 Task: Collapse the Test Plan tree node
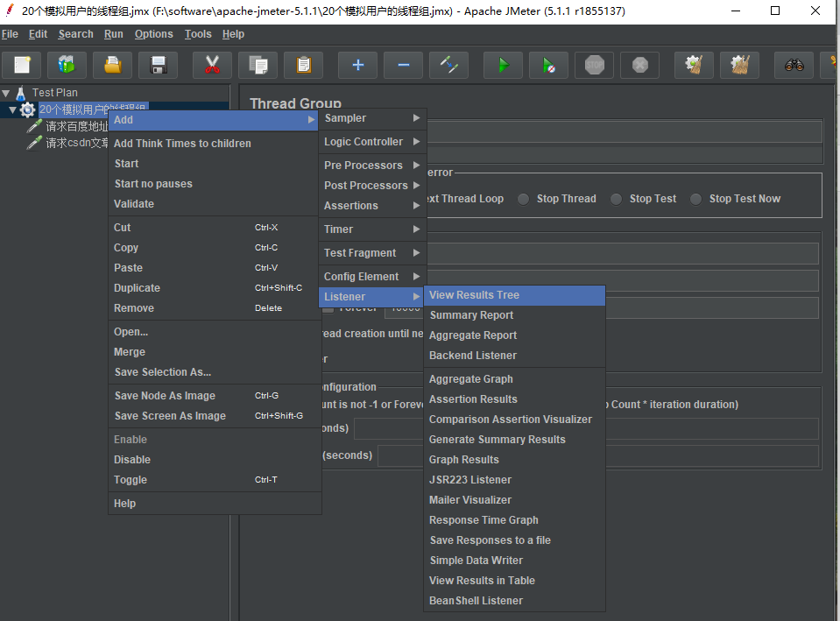6,93
